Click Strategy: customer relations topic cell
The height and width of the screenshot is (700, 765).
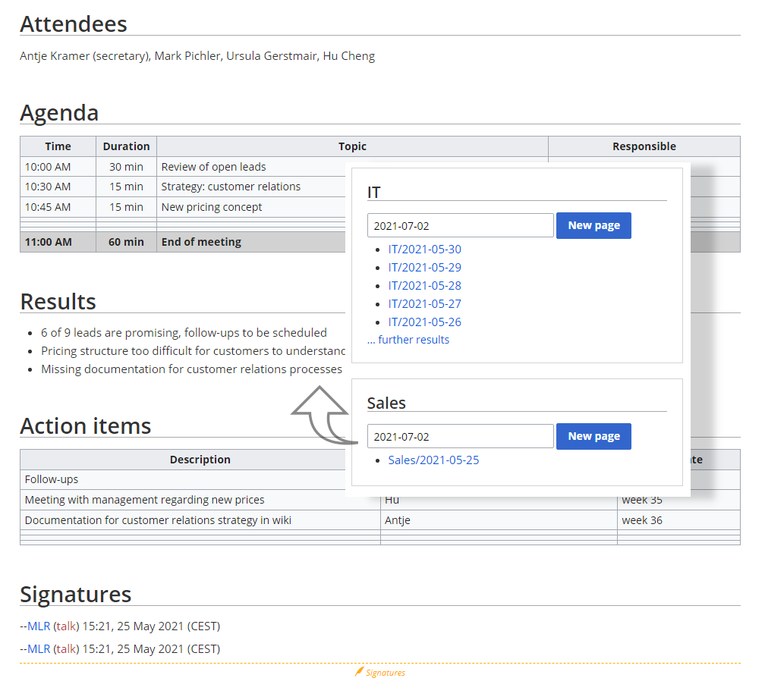[x=251, y=187]
